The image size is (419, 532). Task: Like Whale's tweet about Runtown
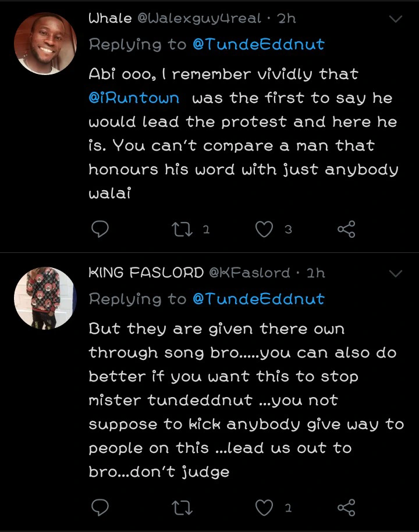pos(265,230)
